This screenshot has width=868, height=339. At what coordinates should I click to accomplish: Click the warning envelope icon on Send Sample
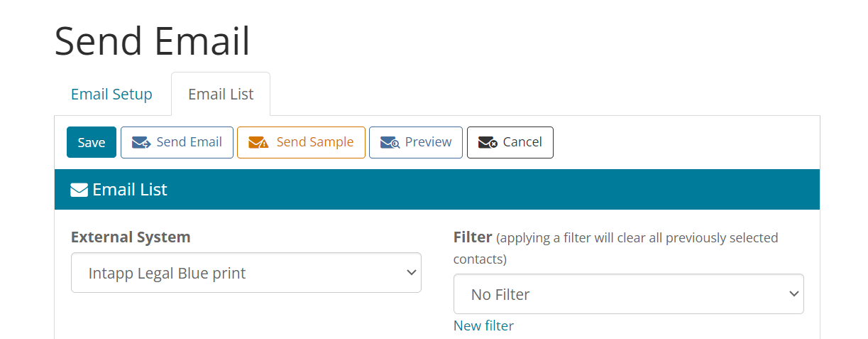(x=258, y=142)
